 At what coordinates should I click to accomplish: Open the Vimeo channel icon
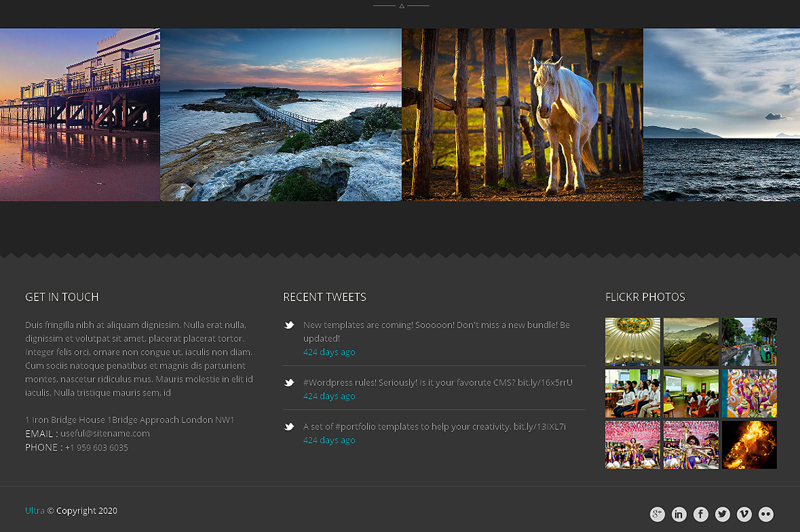744,514
